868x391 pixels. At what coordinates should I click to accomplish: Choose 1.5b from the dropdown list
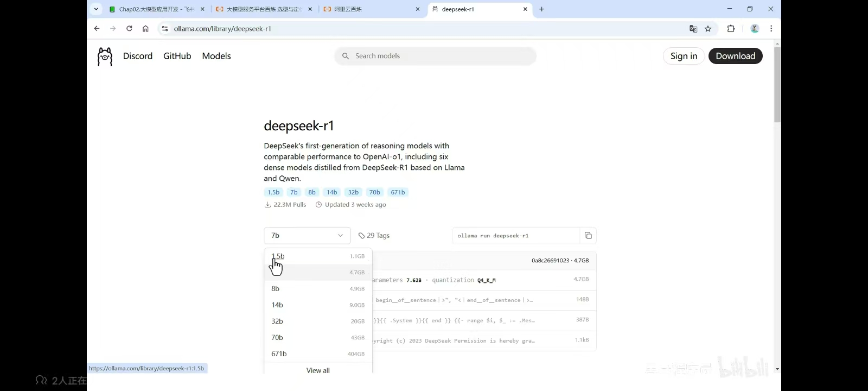pos(318,256)
